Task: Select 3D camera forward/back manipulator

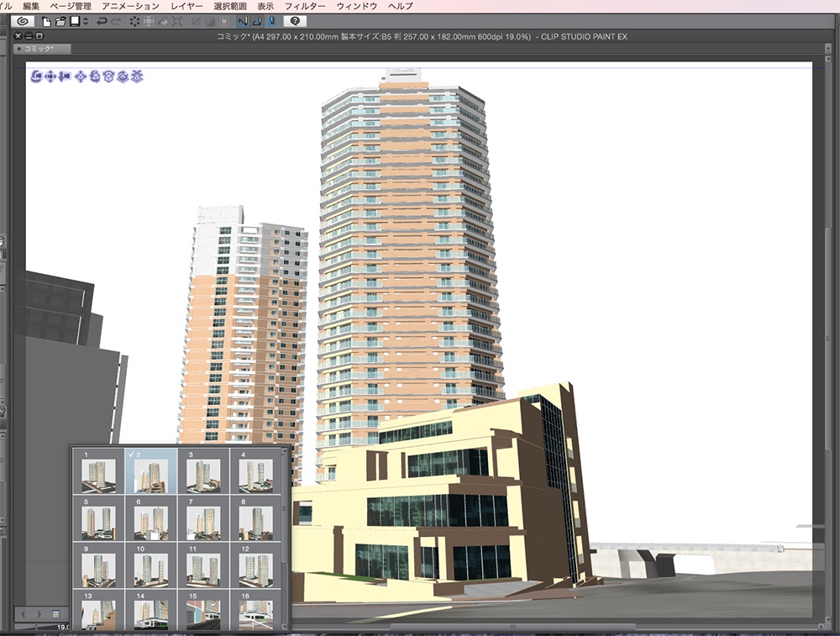Action: pyautogui.click(x=65, y=76)
